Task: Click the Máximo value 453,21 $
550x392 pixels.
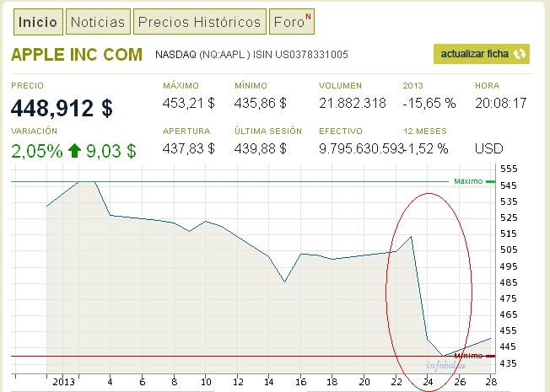Action: point(189,103)
